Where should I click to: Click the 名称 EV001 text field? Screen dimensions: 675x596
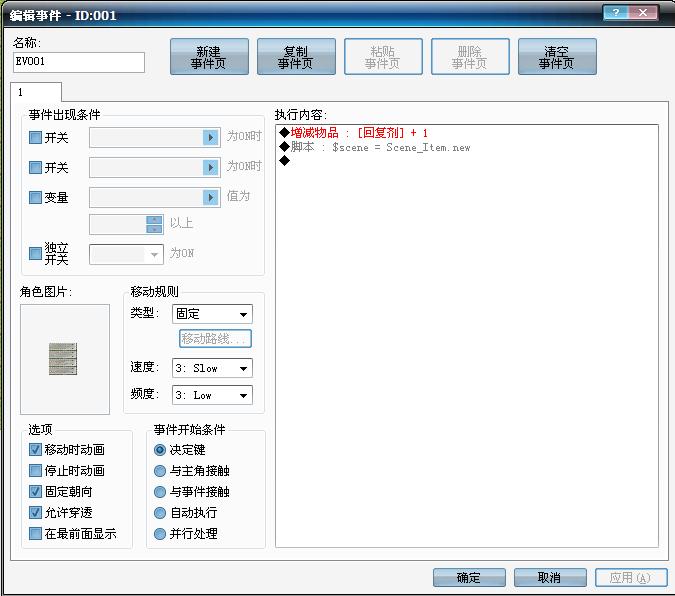click(79, 62)
